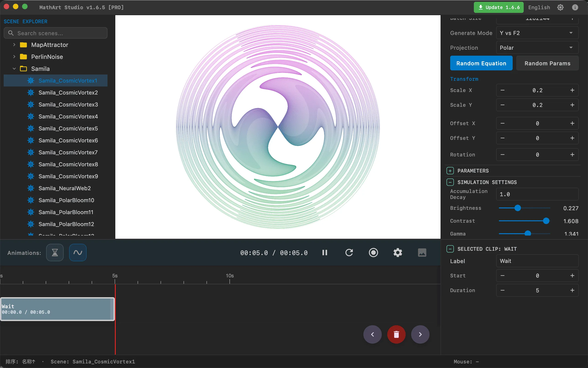The image size is (588, 368).
Task: Click the 10s timeline marker
Action: coord(230,276)
